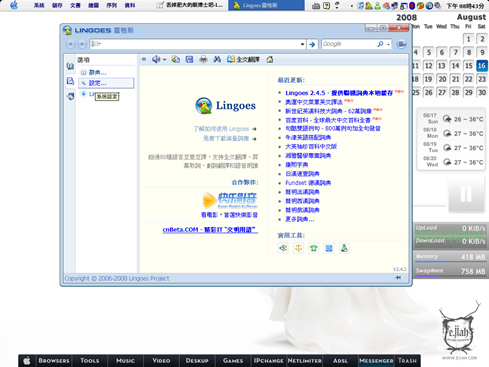
Task: Click into the Google search box
Action: (348, 44)
